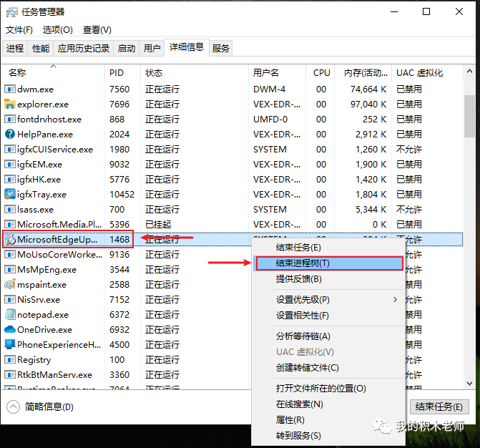
Task: Click the explorer.exe folder icon
Action: click(10, 104)
